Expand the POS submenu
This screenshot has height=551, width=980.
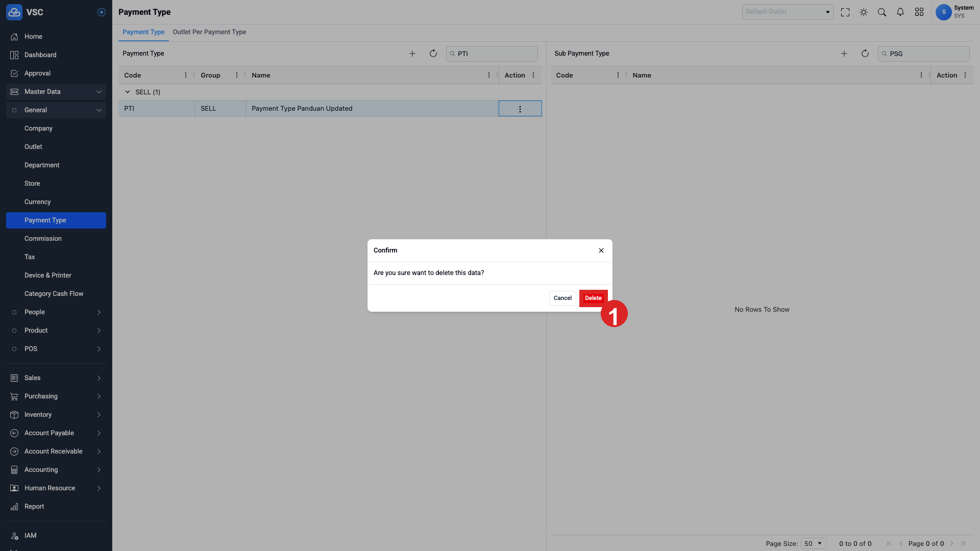click(x=56, y=349)
